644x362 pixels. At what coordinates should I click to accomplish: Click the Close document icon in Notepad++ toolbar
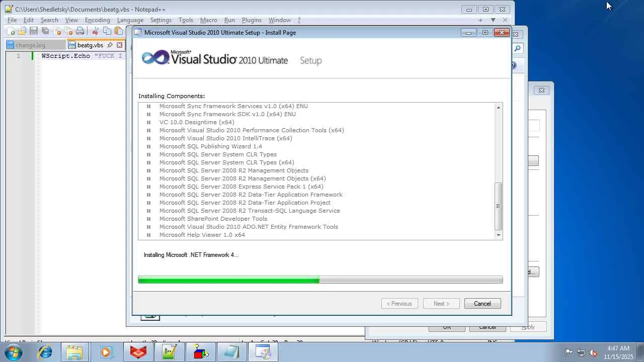57,31
